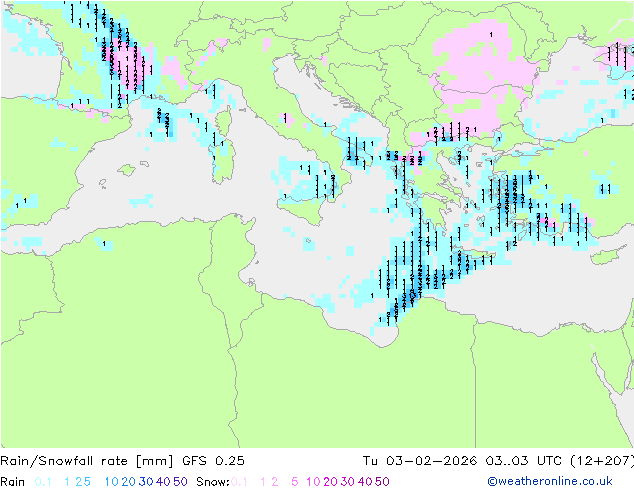Pick the snow legend value 40
634x490 pixels.
(x=365, y=482)
